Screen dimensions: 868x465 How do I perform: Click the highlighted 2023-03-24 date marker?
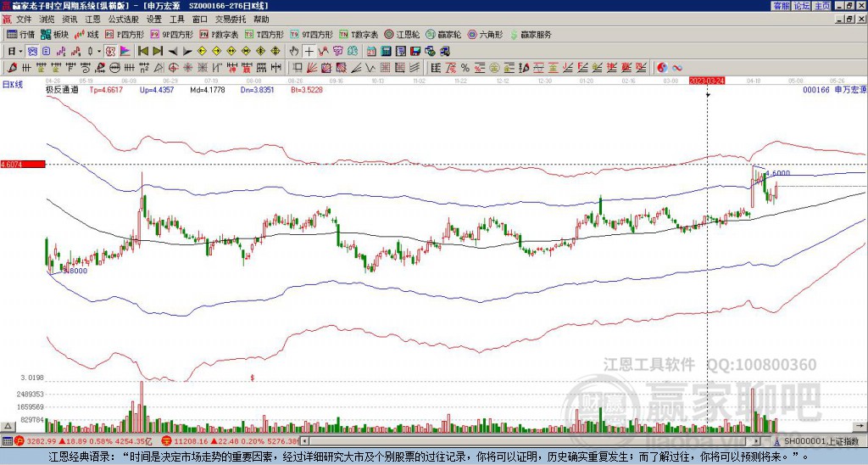point(707,81)
